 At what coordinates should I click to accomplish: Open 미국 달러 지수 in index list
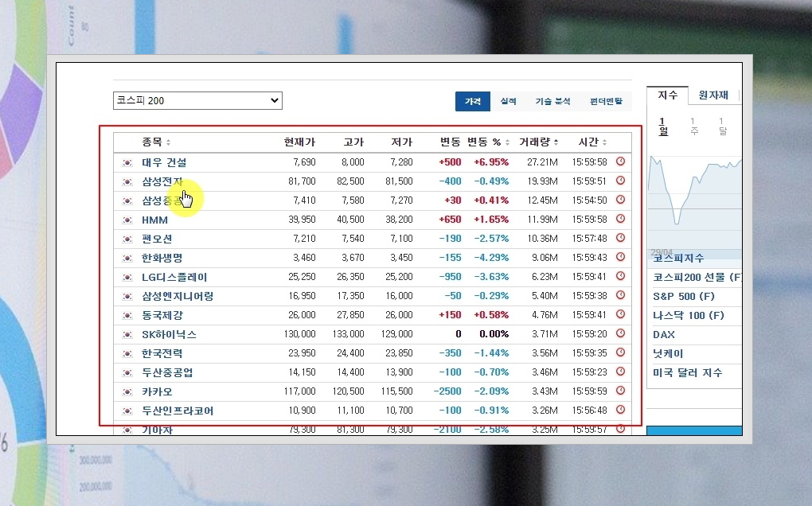point(687,373)
